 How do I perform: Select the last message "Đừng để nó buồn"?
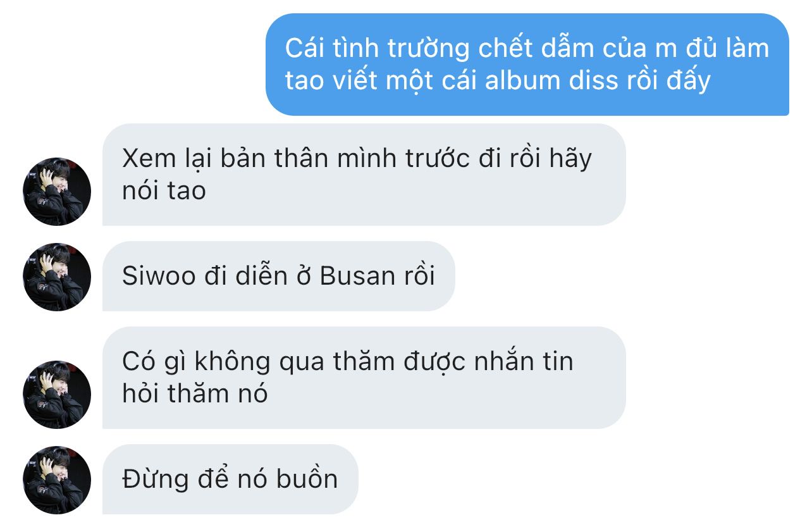click(x=230, y=479)
